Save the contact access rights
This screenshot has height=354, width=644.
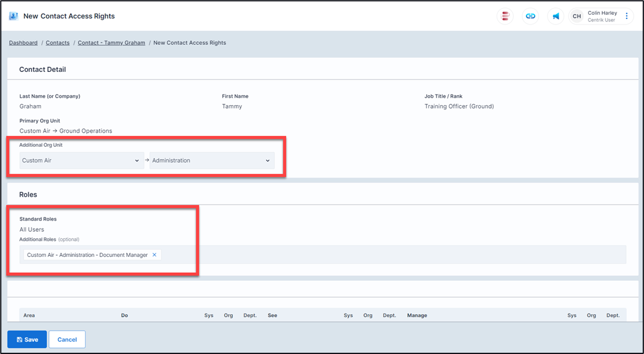27,339
